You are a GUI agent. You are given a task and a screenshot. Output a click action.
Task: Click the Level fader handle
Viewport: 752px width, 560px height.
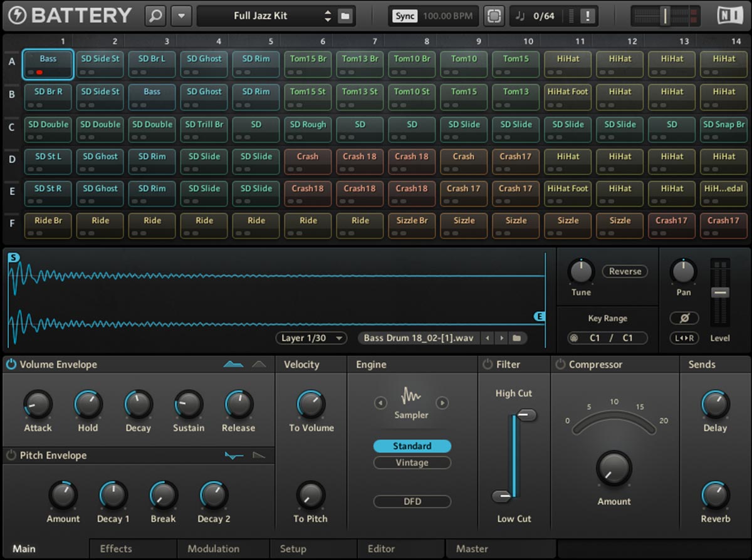720,292
